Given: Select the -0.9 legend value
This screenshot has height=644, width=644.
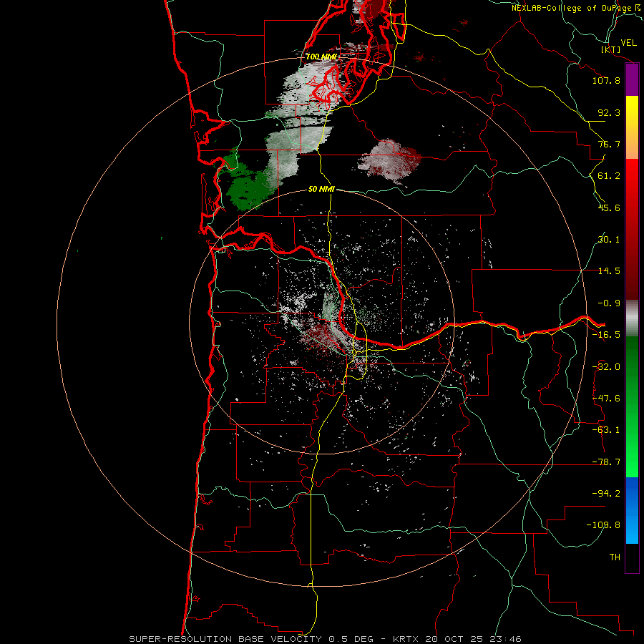Looking at the screenshot, I should point(609,303).
